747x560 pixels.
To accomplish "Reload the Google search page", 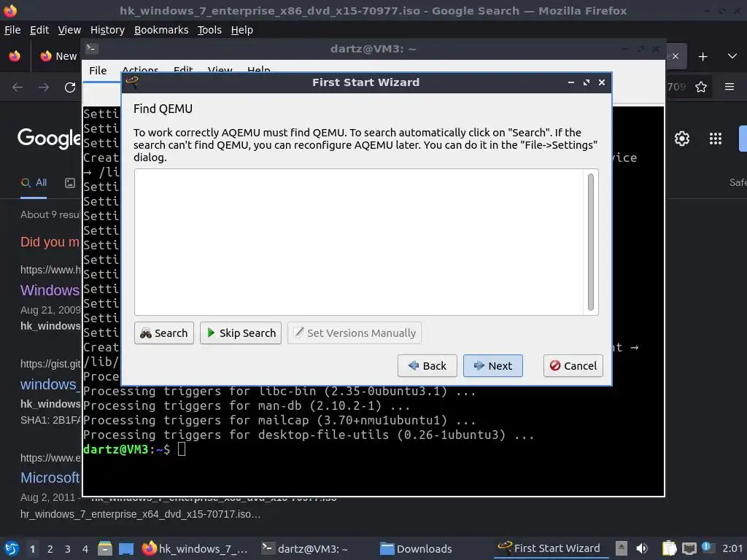I will (70, 87).
